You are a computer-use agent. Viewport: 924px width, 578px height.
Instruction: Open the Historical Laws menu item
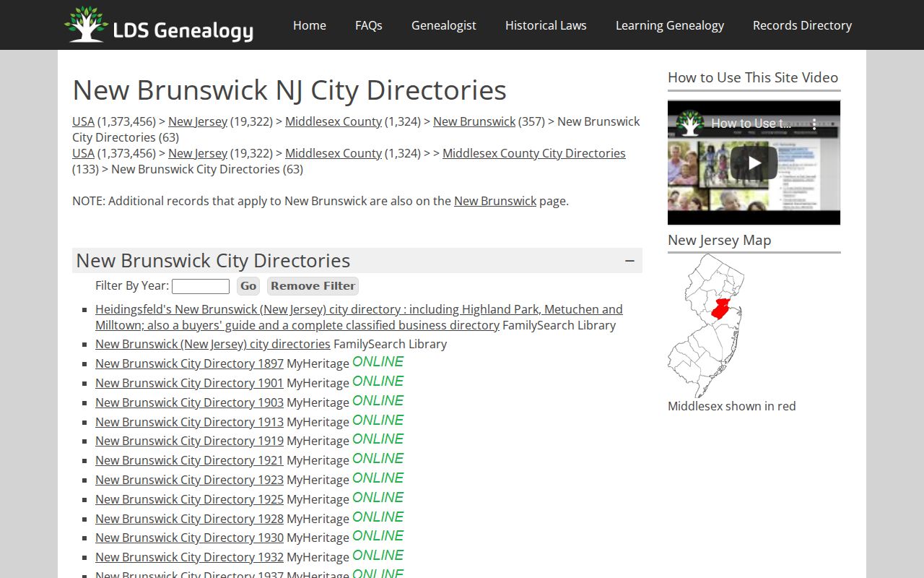(x=546, y=25)
